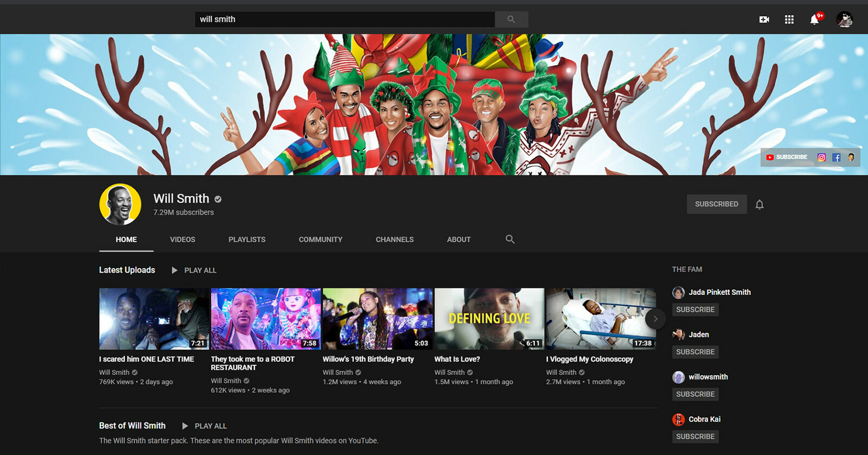Click the Jaden channel avatar

tap(679, 335)
